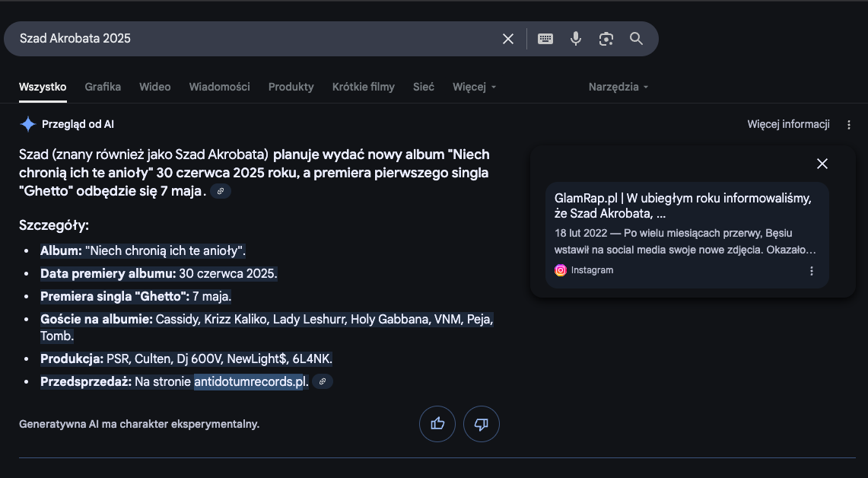Switch to the Grafika tab
Image resolution: width=868 pixels, height=478 pixels.
(x=103, y=87)
